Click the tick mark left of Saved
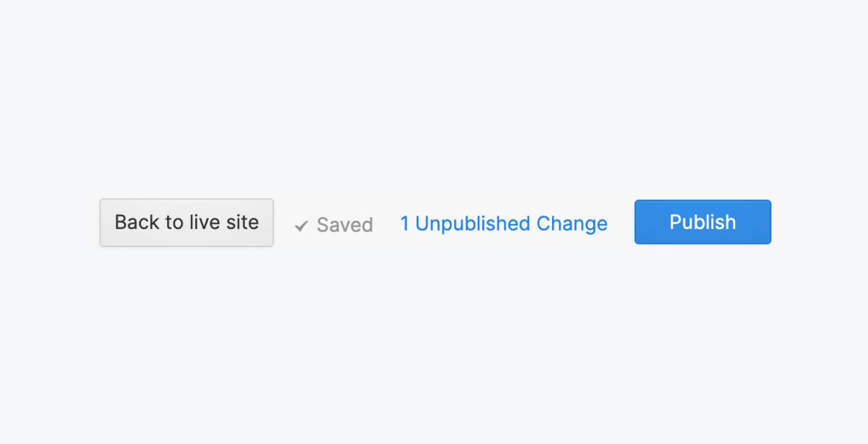The image size is (868, 444). point(301,226)
